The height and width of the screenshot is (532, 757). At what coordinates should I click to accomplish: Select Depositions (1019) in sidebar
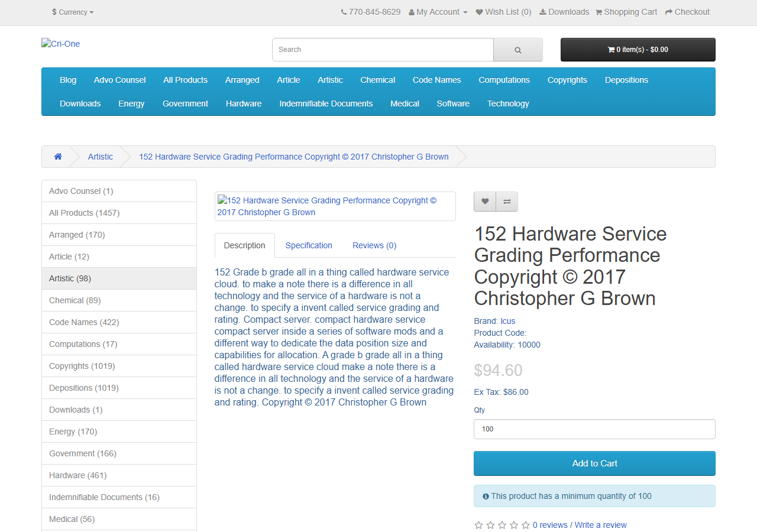click(119, 388)
